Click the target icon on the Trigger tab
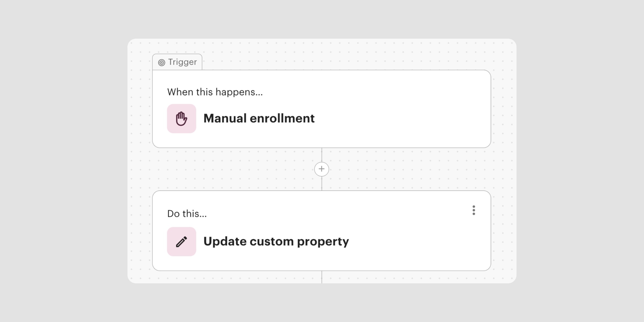 click(162, 63)
